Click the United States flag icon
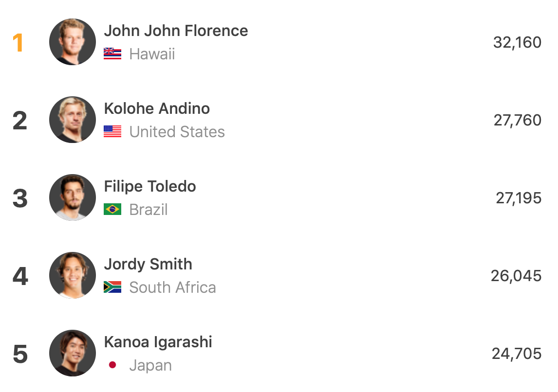Viewport: 558px width, 392px height. [112, 132]
